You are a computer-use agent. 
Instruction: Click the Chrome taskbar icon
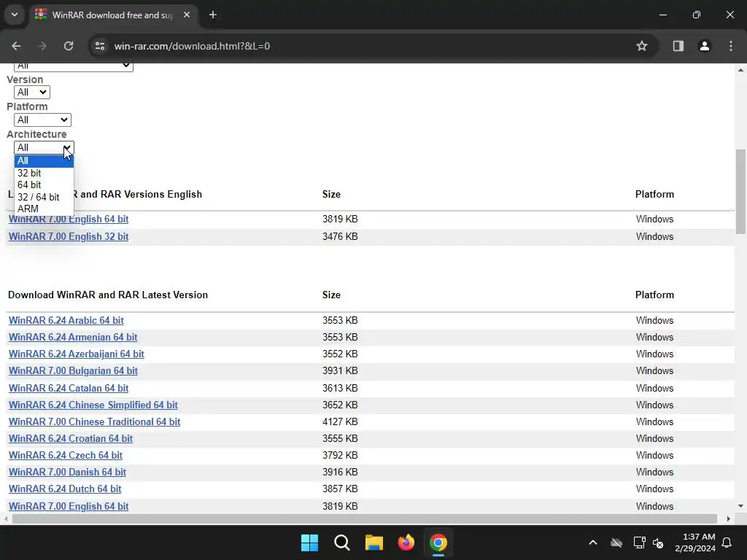pyautogui.click(x=438, y=542)
